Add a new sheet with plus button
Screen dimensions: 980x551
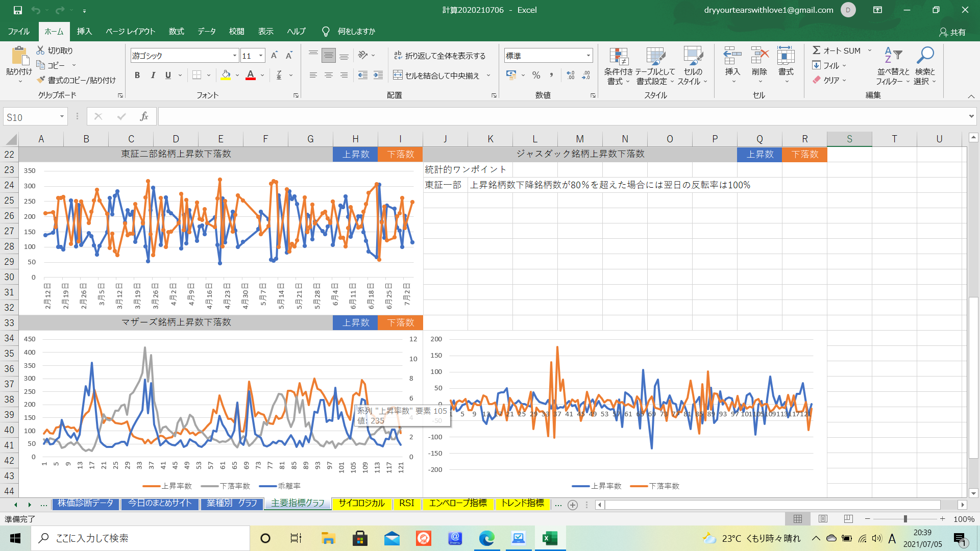(573, 505)
